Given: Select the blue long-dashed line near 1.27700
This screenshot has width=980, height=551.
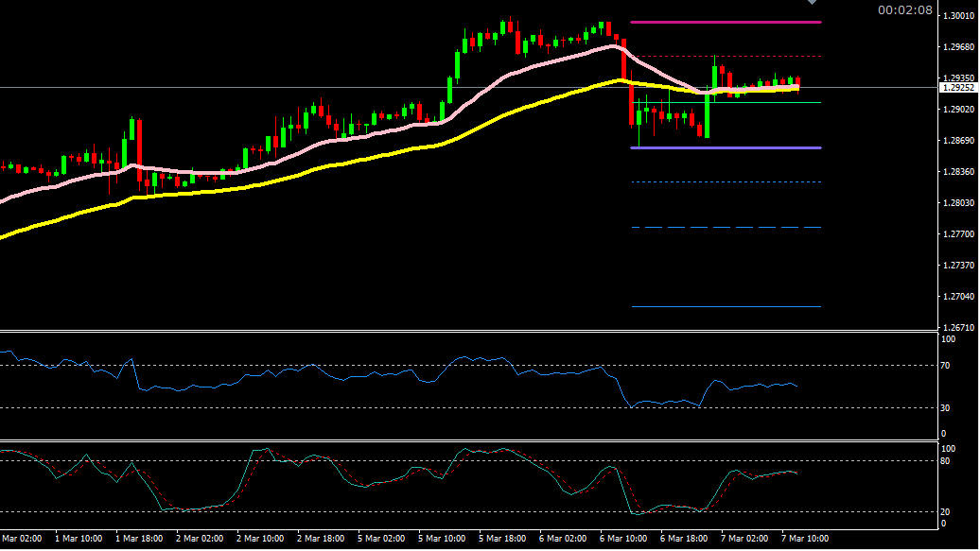Looking at the screenshot, I should click(726, 228).
